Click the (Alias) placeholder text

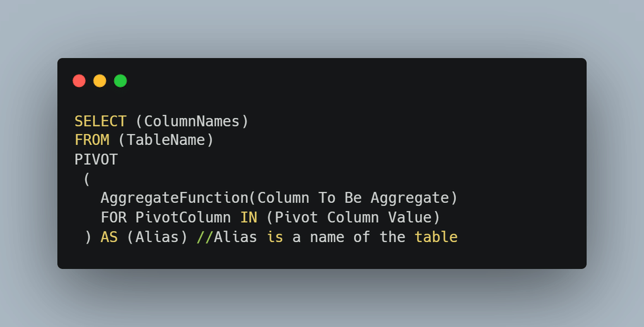pos(157,237)
